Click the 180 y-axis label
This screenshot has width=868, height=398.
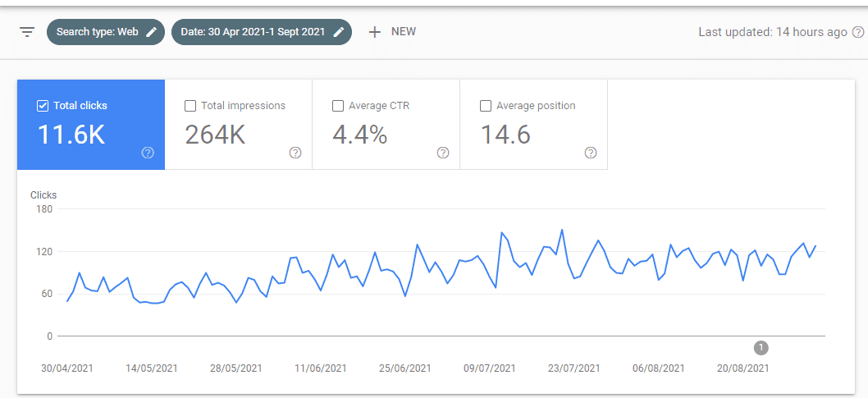pyautogui.click(x=45, y=209)
